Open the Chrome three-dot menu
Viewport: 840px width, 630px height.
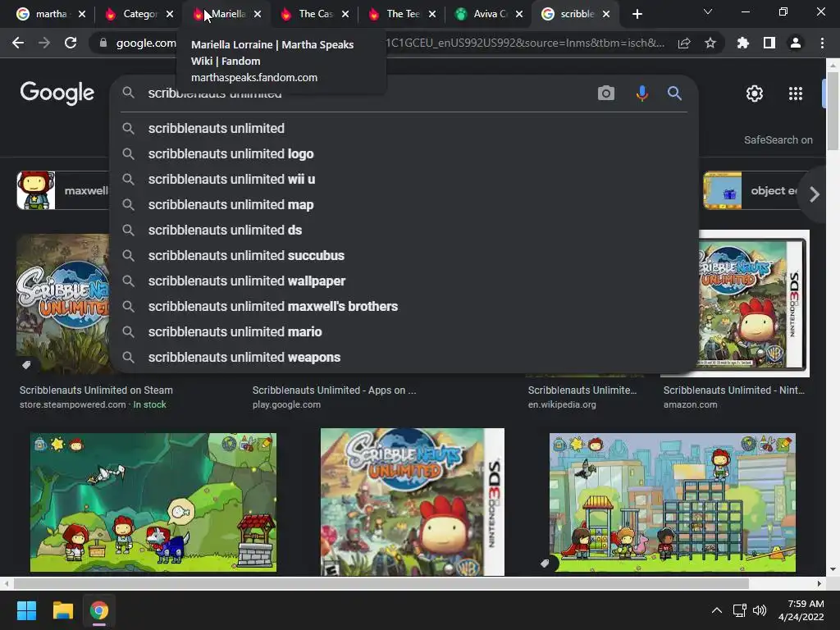822,43
